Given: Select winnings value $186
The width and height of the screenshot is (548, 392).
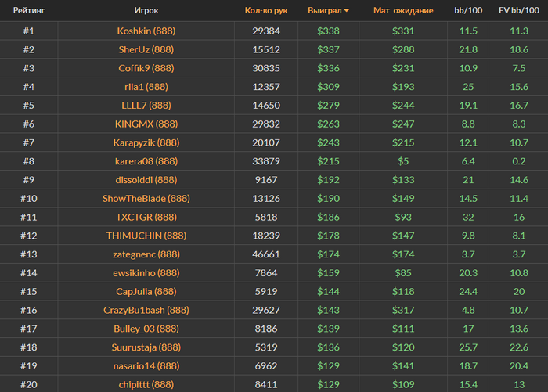Looking at the screenshot, I should coord(328,217).
